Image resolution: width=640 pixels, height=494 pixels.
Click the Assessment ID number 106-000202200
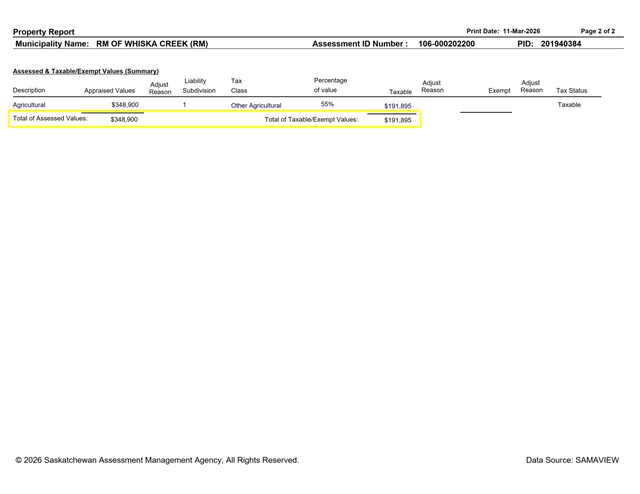click(446, 44)
